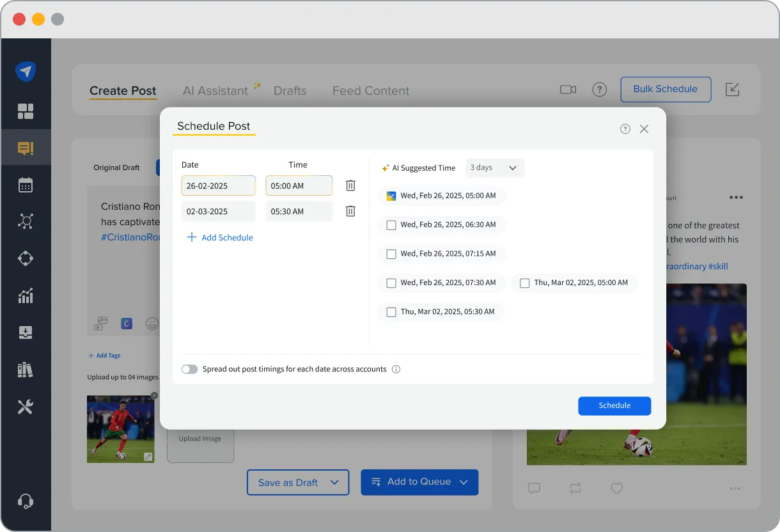This screenshot has height=532, width=780.
Task: Expand the Save as Draft dropdown
Action: [335, 482]
